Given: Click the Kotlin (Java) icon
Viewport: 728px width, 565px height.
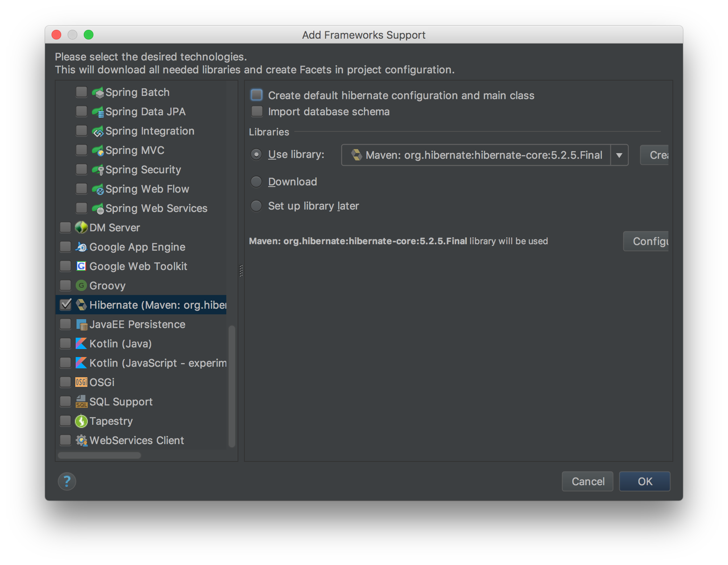Looking at the screenshot, I should pyautogui.click(x=81, y=344).
